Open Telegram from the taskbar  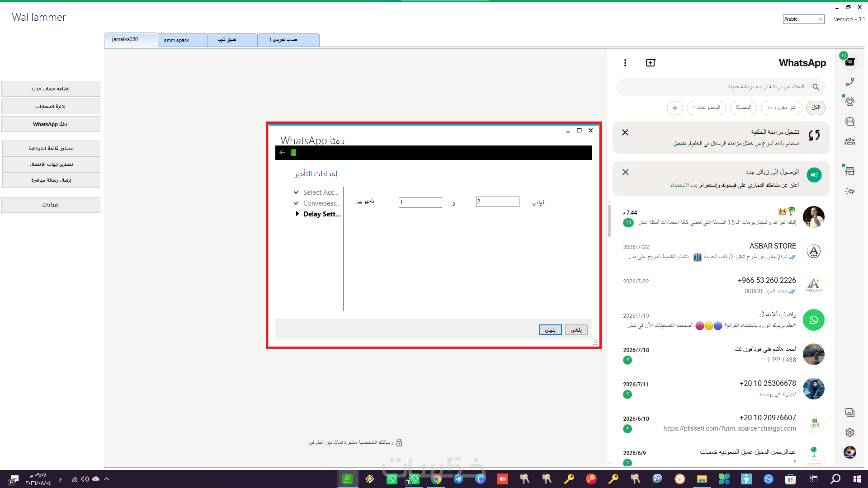click(x=458, y=479)
